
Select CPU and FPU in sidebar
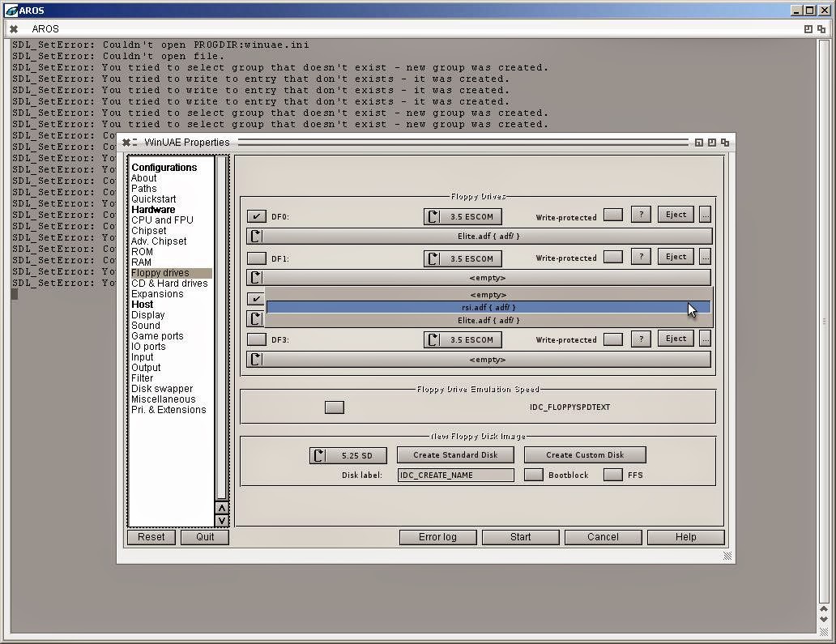pos(162,220)
